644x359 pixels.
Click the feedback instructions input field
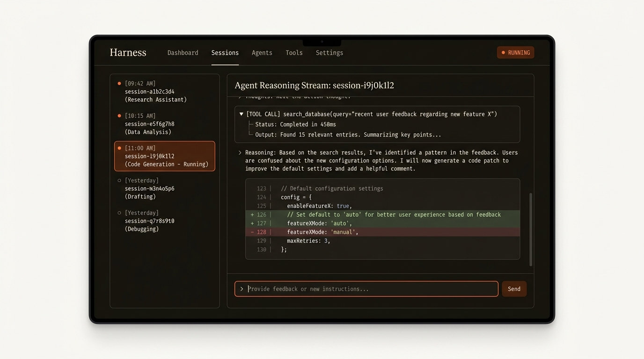click(366, 289)
